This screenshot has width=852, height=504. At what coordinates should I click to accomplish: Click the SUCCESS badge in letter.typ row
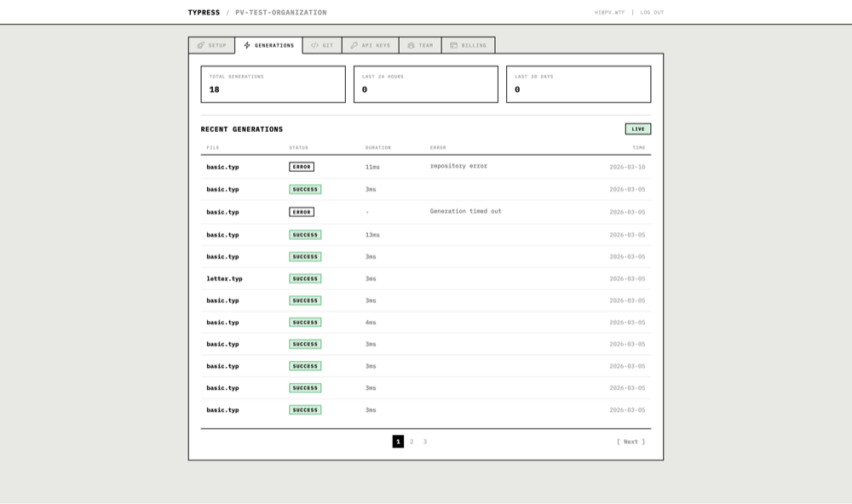pos(305,278)
